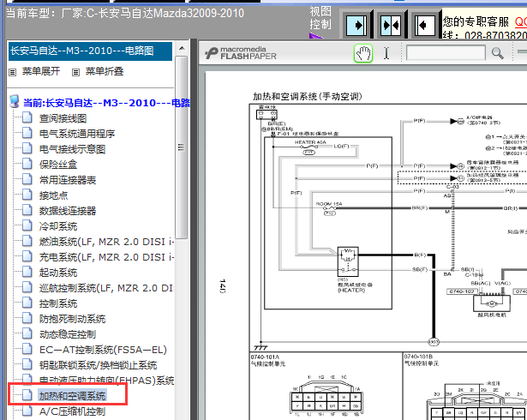Viewport: 527px width, 420px height.
Task: Open 常用连接器表 entry
Action: click(x=68, y=180)
